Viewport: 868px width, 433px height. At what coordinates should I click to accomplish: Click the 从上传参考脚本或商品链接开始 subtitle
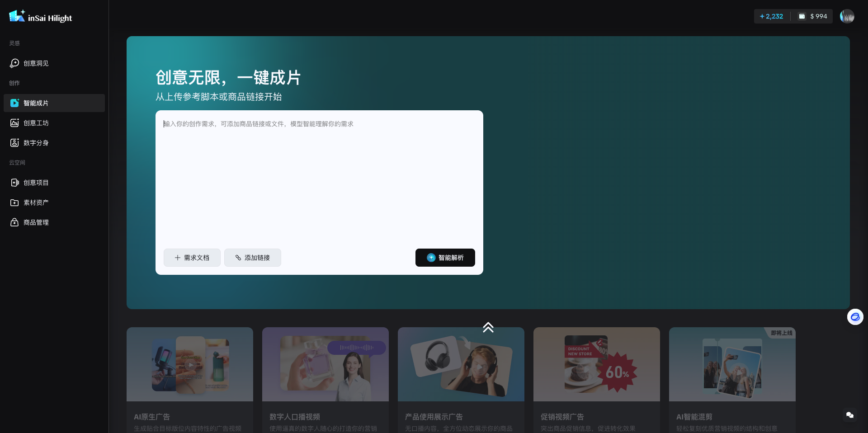[x=219, y=97]
